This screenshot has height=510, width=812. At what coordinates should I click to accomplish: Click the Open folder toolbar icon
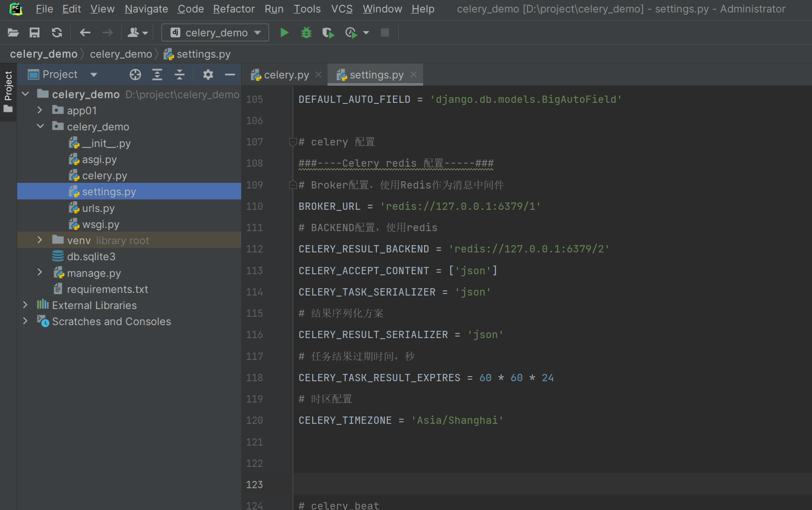pos(13,33)
